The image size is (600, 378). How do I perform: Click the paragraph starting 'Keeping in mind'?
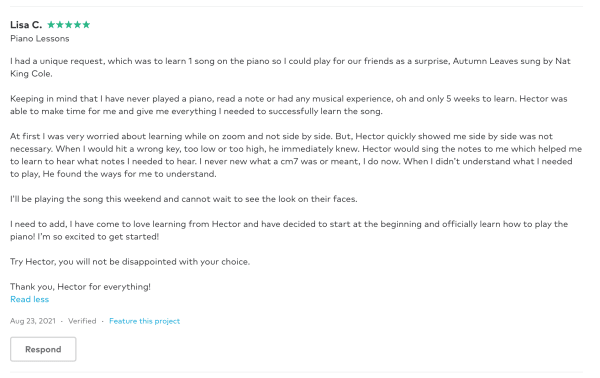click(x=289, y=105)
